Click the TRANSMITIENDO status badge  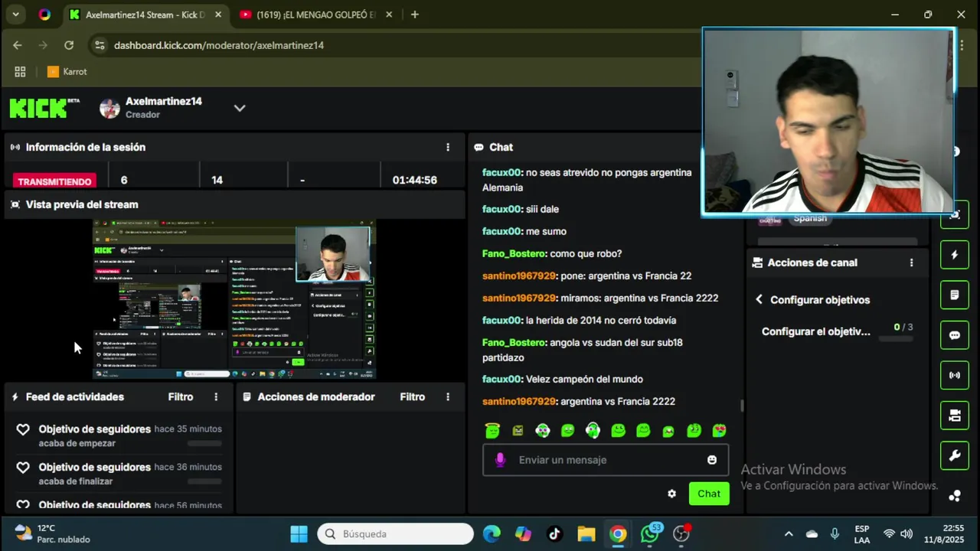(54, 181)
